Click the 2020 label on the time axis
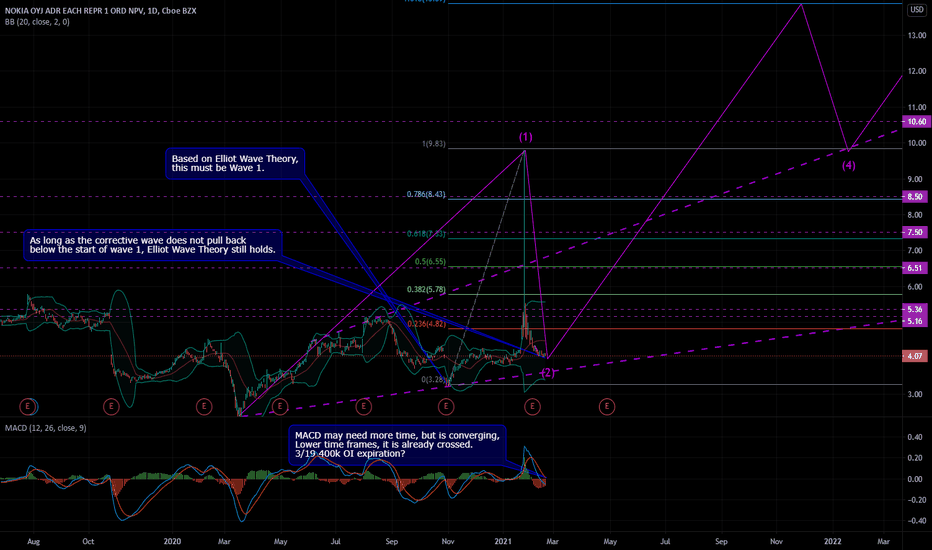This screenshot has height=550, width=932. [x=172, y=541]
